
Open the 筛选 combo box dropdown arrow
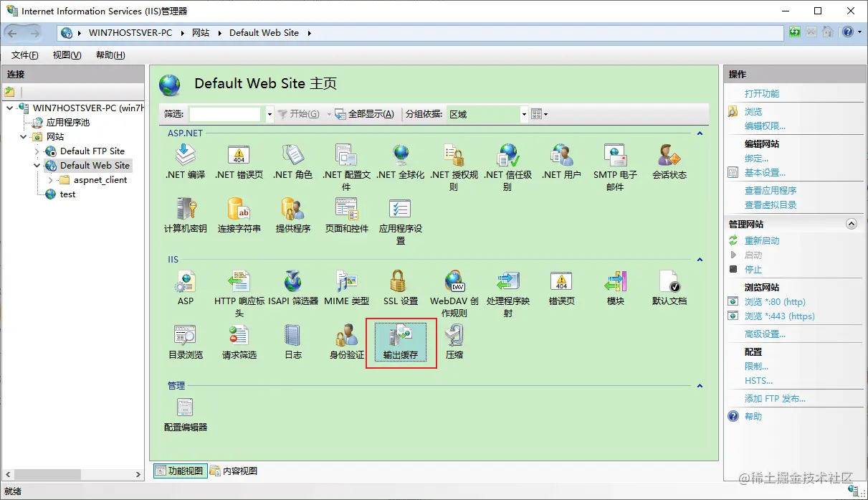click(270, 114)
